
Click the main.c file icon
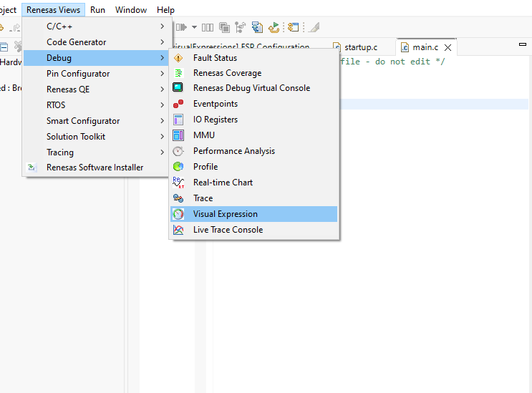[405, 47]
